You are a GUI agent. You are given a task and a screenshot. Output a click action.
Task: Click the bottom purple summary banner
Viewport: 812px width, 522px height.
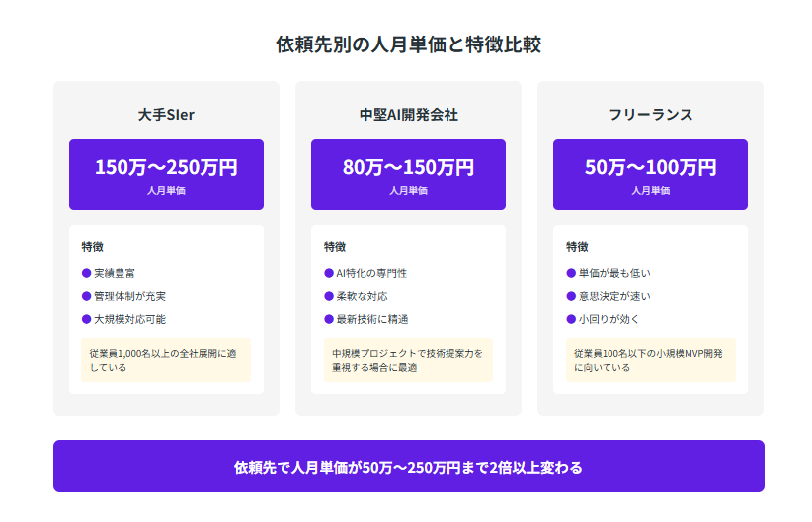tap(408, 466)
